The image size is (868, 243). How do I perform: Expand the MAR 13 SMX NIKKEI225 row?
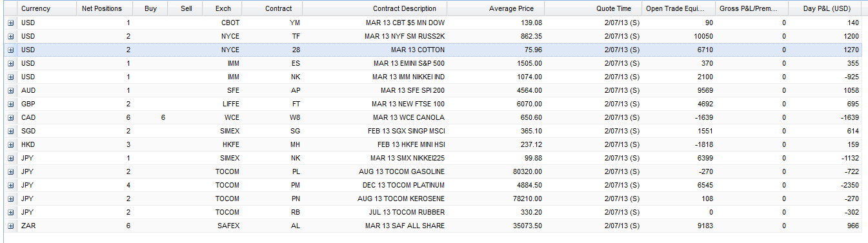(10, 158)
